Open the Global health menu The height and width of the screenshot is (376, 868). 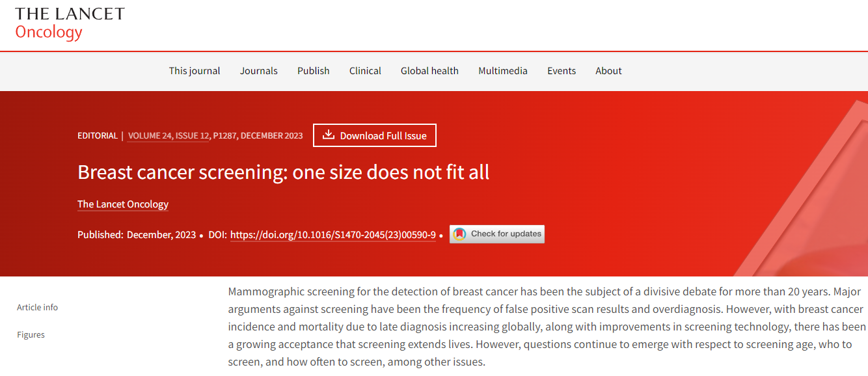[x=429, y=71]
